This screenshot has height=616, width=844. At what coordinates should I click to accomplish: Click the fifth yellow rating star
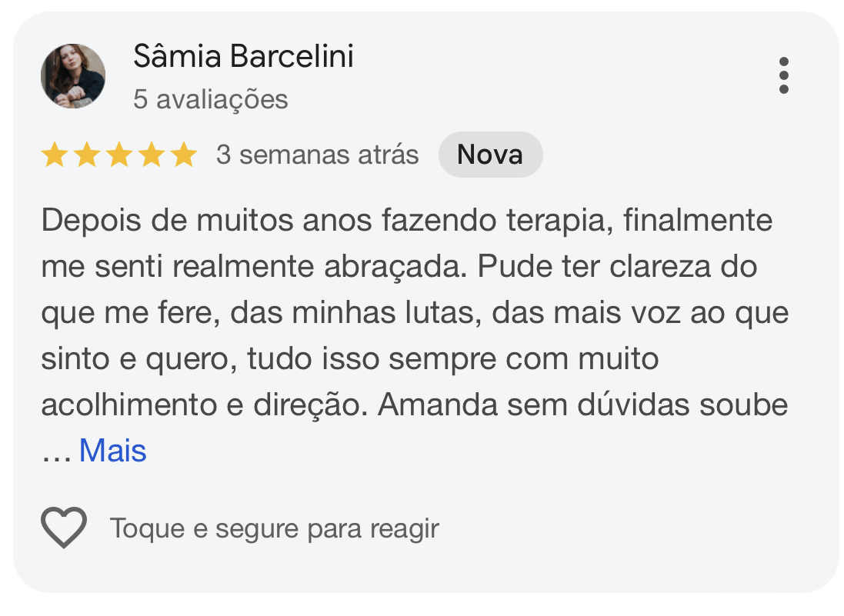pos(184,155)
